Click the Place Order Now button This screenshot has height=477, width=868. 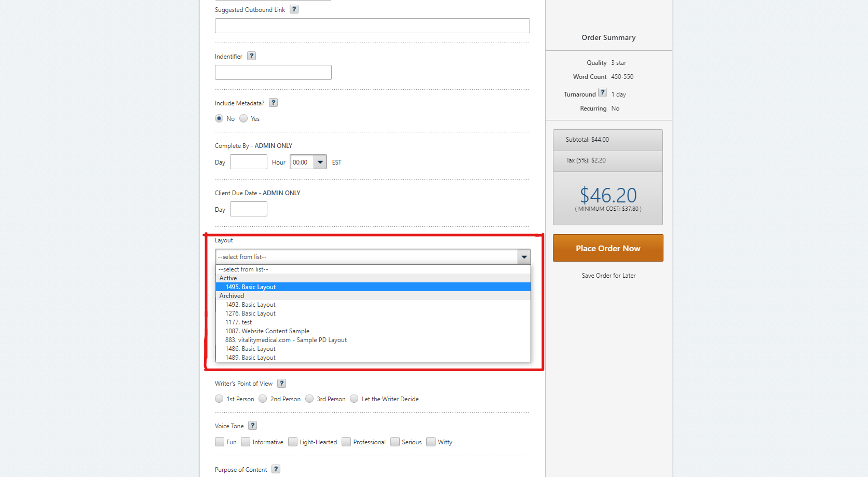click(607, 248)
